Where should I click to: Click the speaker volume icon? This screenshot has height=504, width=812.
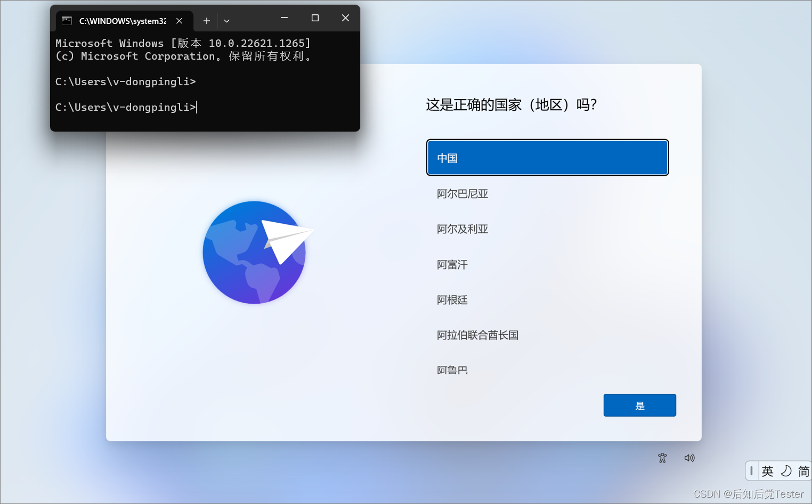[689, 458]
